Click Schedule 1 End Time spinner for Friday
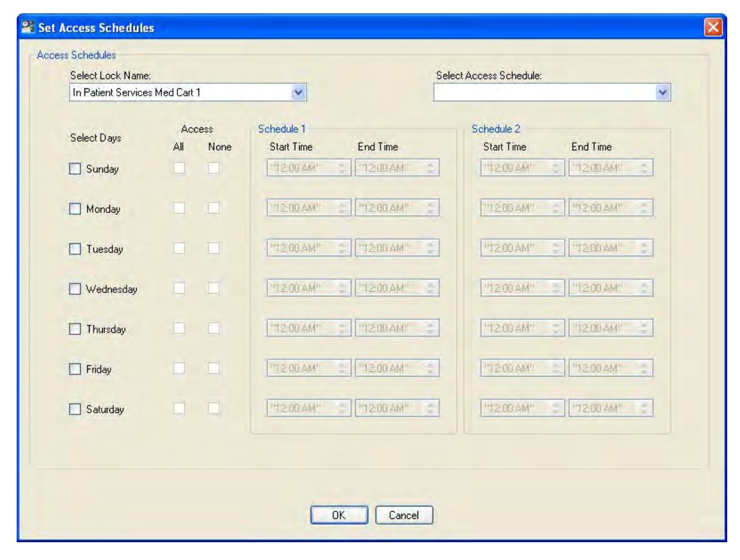 tap(430, 368)
